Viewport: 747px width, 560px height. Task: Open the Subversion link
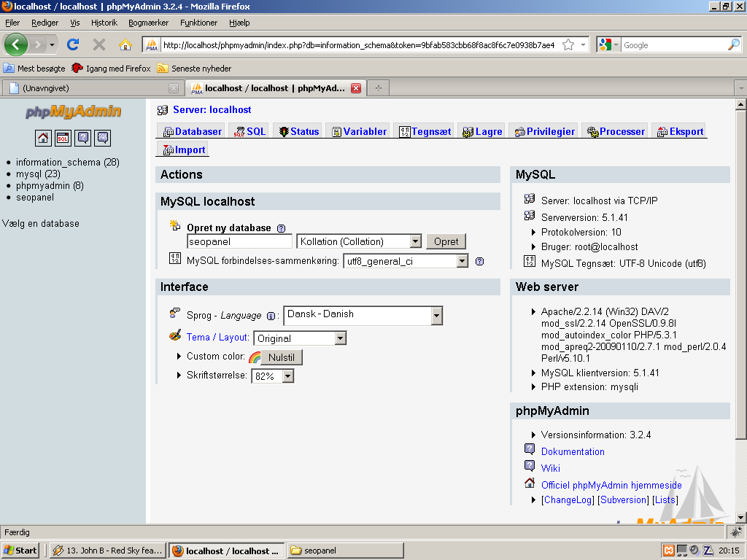624,499
